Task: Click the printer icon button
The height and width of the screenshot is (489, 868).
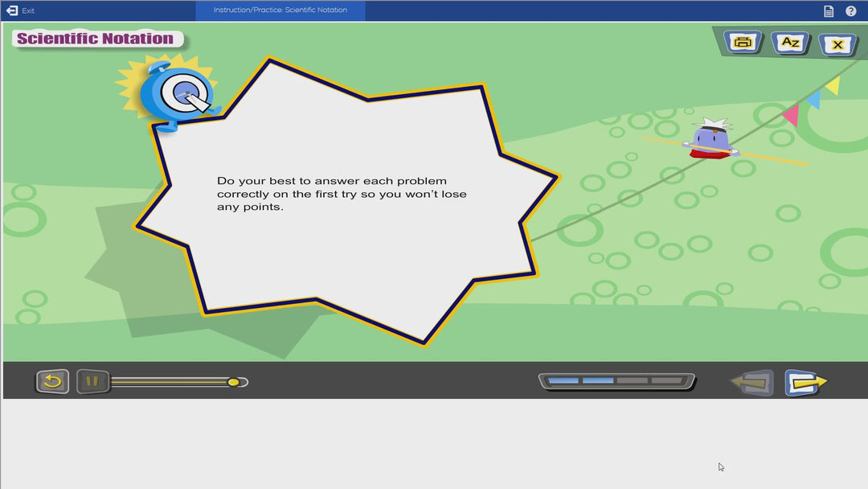Action: pos(743,43)
